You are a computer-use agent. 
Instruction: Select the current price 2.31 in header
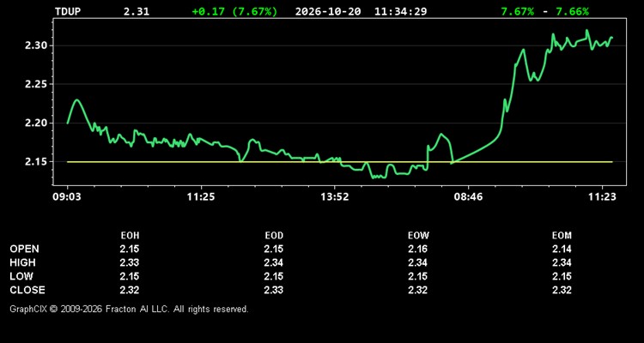pyautogui.click(x=137, y=11)
